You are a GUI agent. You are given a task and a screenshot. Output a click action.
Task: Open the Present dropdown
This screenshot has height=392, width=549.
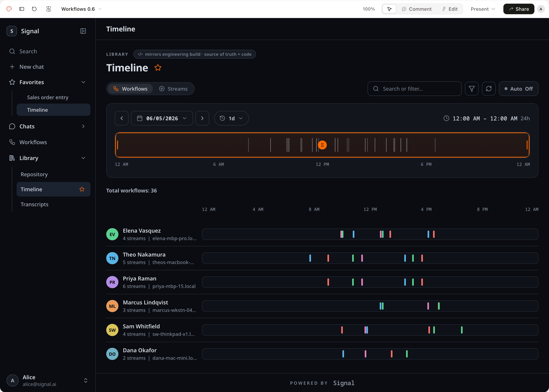click(x=483, y=9)
